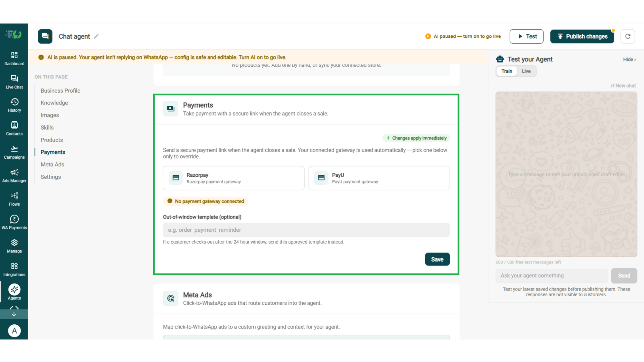Click the app logo at top of sidebar
The height and width of the screenshot is (362, 644).
[x=14, y=34]
